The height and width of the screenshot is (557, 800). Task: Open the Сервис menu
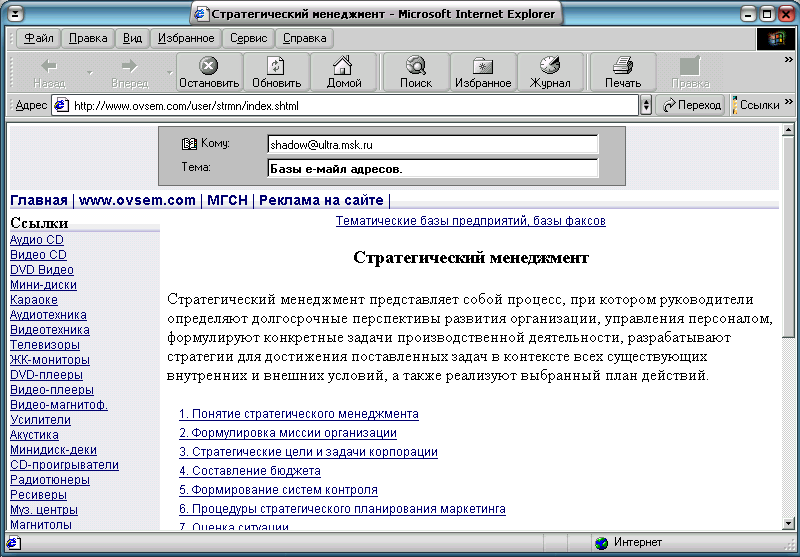248,38
